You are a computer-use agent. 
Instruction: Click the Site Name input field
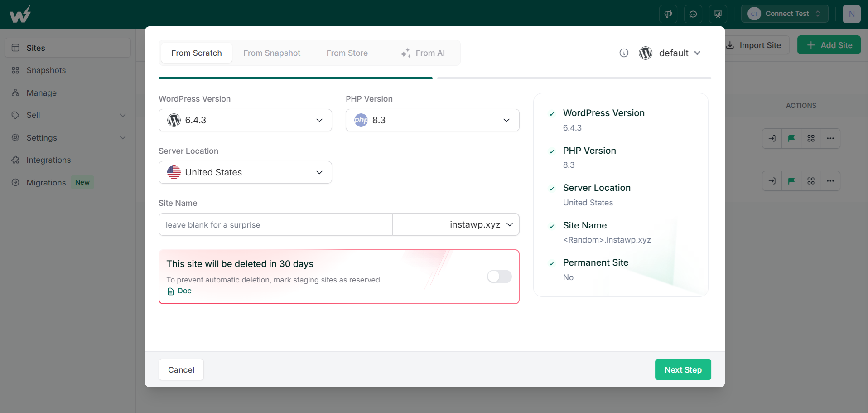[275, 224]
